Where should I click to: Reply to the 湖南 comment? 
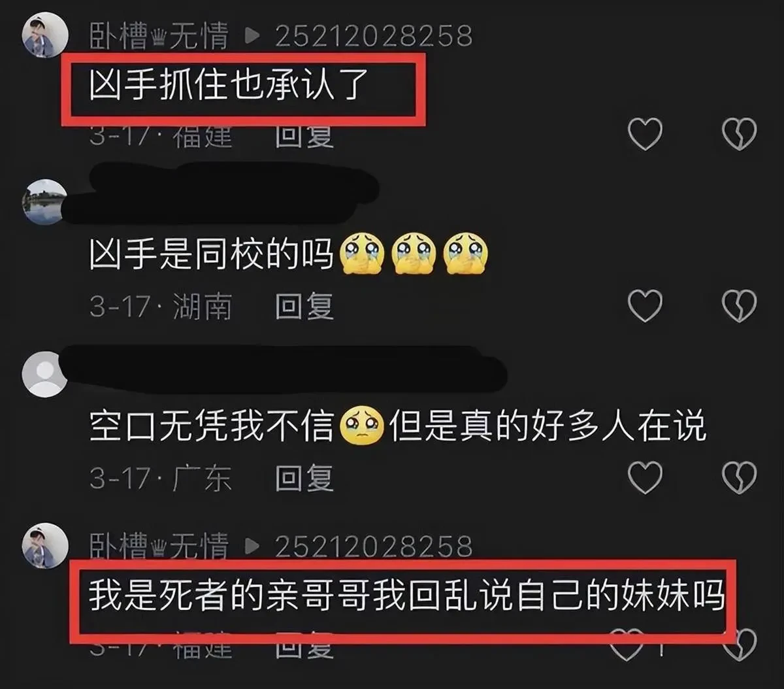pyautogui.click(x=304, y=306)
